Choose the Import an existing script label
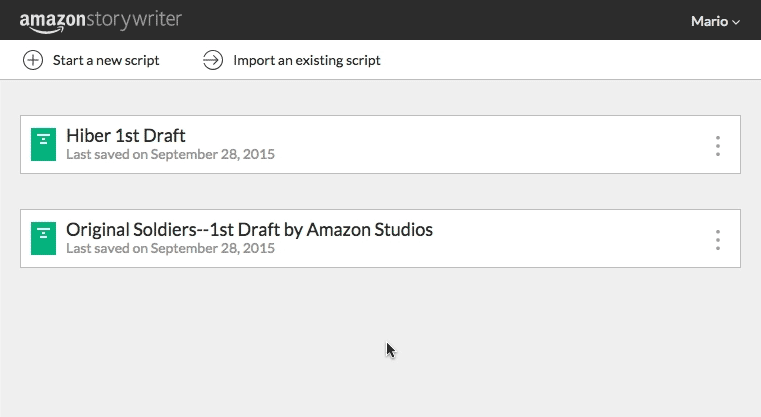The height and width of the screenshot is (417, 761). tap(307, 60)
